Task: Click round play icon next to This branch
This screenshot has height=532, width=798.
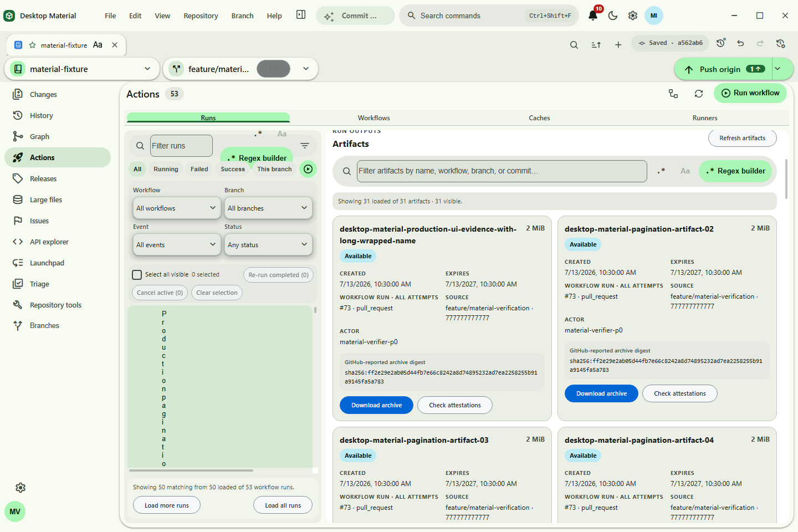Action: [308, 169]
